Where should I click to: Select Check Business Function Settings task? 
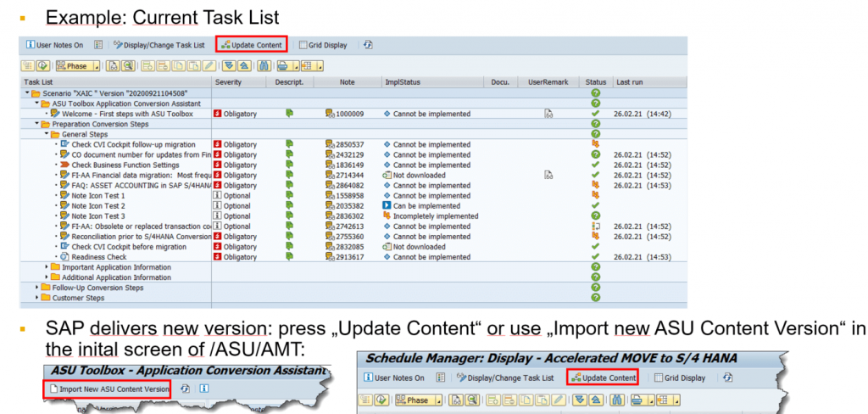pos(125,165)
